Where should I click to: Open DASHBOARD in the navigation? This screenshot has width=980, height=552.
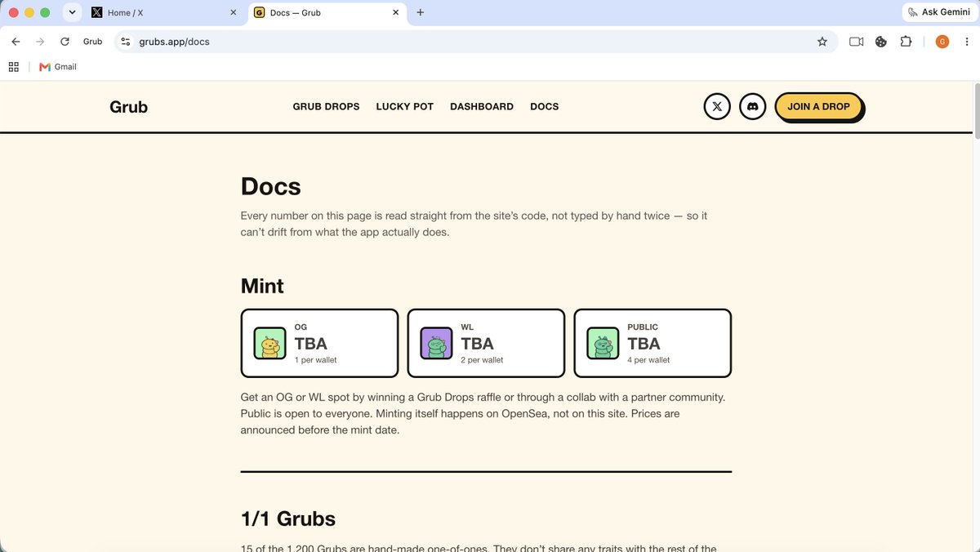pos(482,106)
